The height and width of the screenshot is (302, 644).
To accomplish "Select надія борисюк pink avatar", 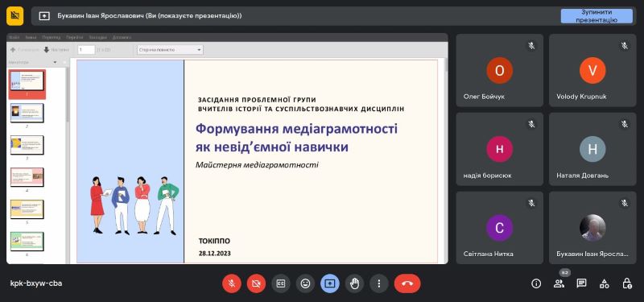I will tap(499, 149).
